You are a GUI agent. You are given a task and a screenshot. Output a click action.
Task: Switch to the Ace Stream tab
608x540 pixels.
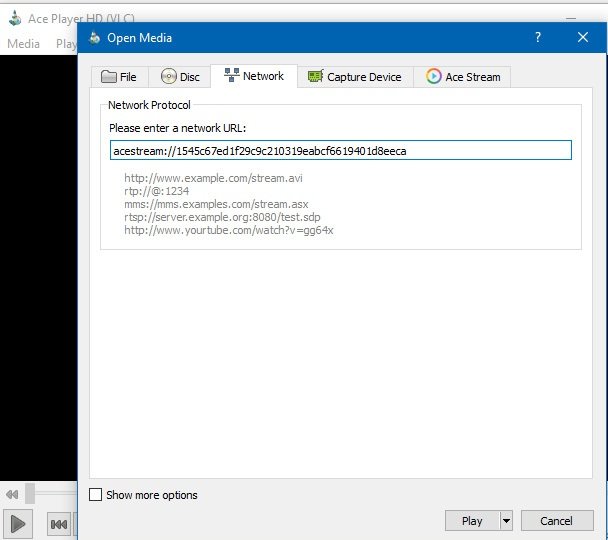462,77
